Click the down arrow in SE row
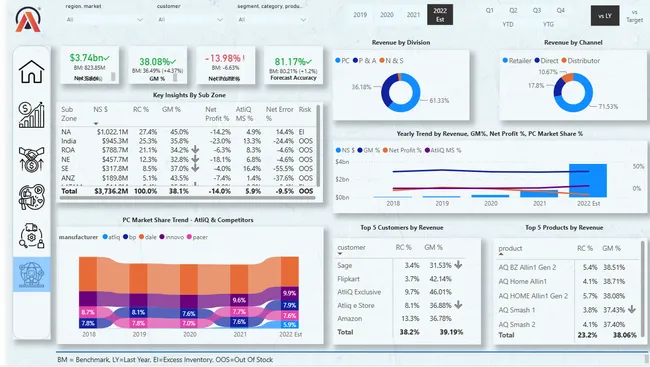The width and height of the screenshot is (650, 367). (x=195, y=168)
